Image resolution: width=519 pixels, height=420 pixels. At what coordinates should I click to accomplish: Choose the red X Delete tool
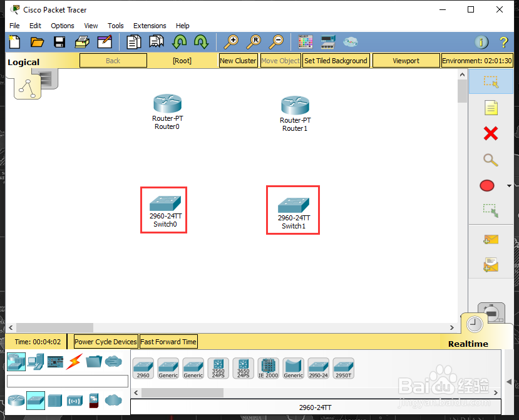pos(491,134)
